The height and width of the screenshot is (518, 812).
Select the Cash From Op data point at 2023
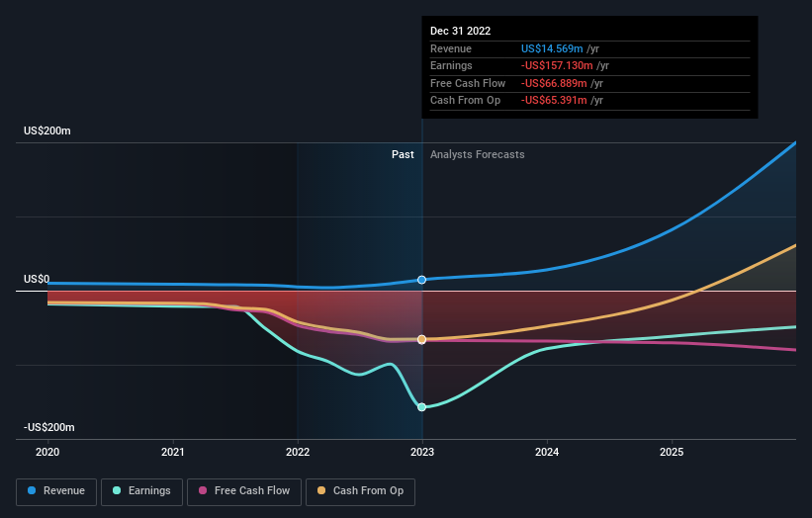coord(421,339)
